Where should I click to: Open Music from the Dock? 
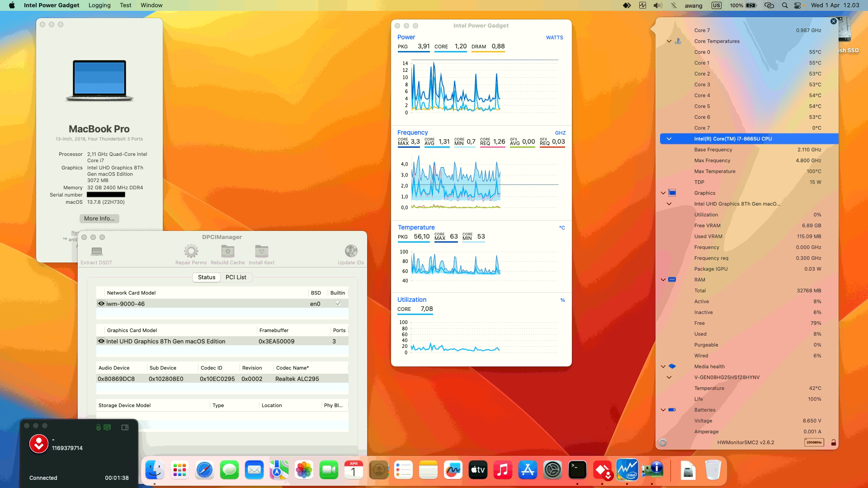click(x=503, y=470)
